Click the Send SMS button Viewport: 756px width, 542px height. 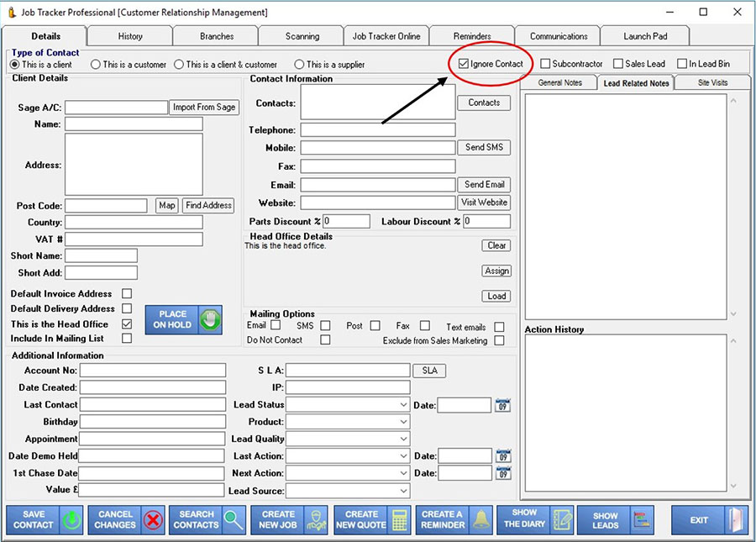(x=484, y=148)
